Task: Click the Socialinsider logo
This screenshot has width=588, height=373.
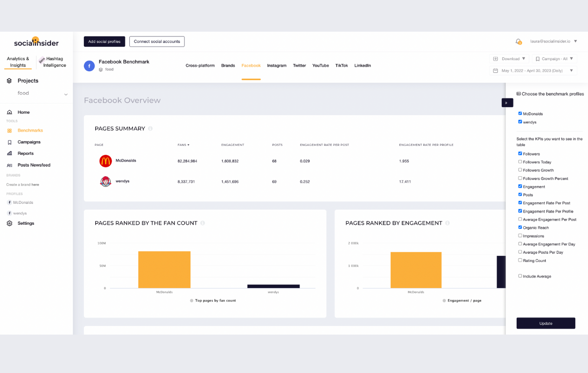Action: [x=36, y=42]
